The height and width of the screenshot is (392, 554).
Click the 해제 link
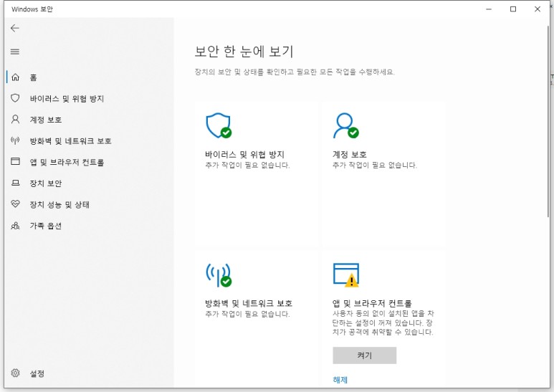[340, 380]
